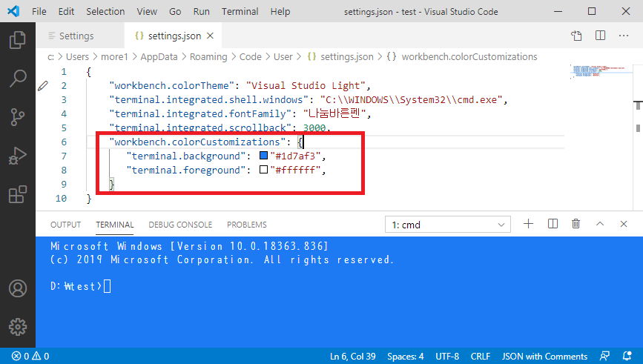This screenshot has width=643, height=364.
Task: Click the editor vertical scrollbar
Action: 638,137
